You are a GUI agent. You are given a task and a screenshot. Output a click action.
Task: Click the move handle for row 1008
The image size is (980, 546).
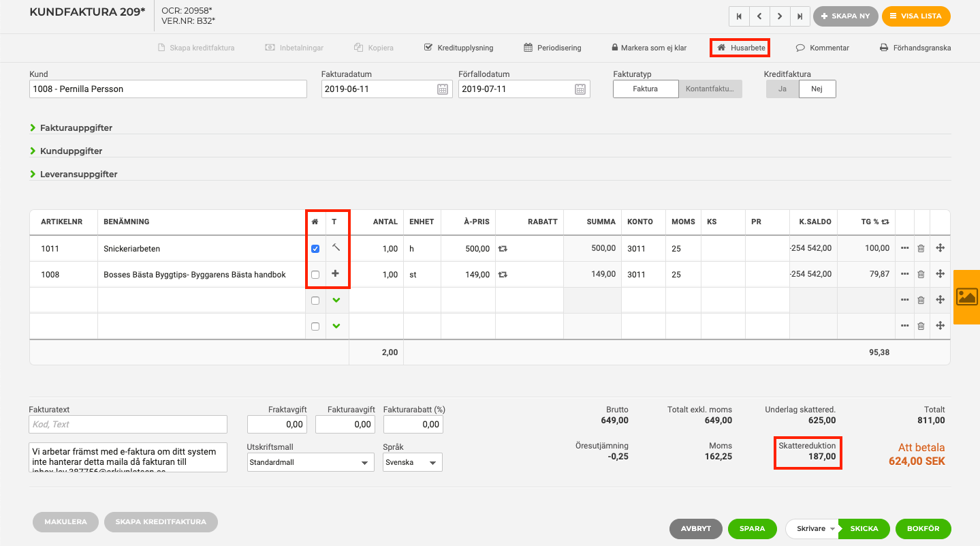click(940, 274)
